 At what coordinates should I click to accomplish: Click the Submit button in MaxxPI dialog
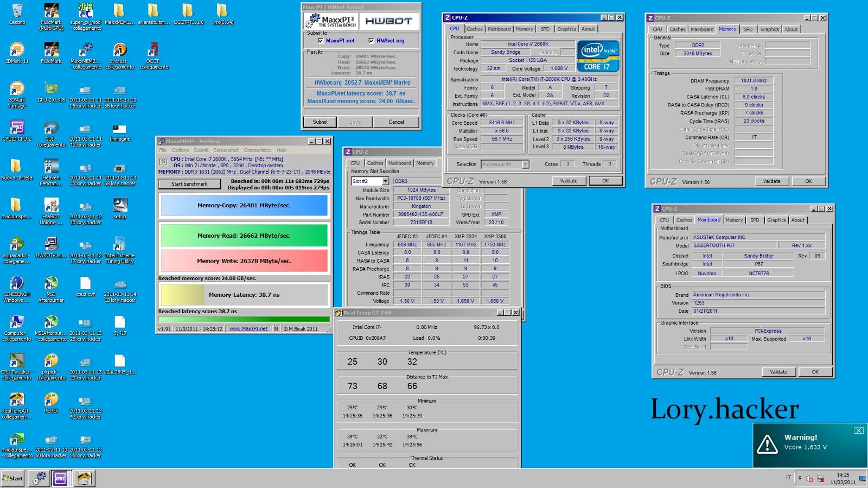coord(320,122)
